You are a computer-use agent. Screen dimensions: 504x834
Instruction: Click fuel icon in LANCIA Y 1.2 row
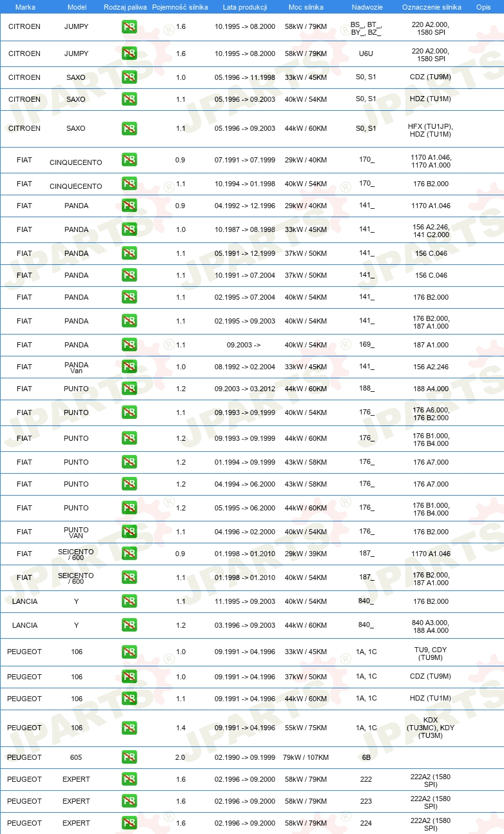129,625
